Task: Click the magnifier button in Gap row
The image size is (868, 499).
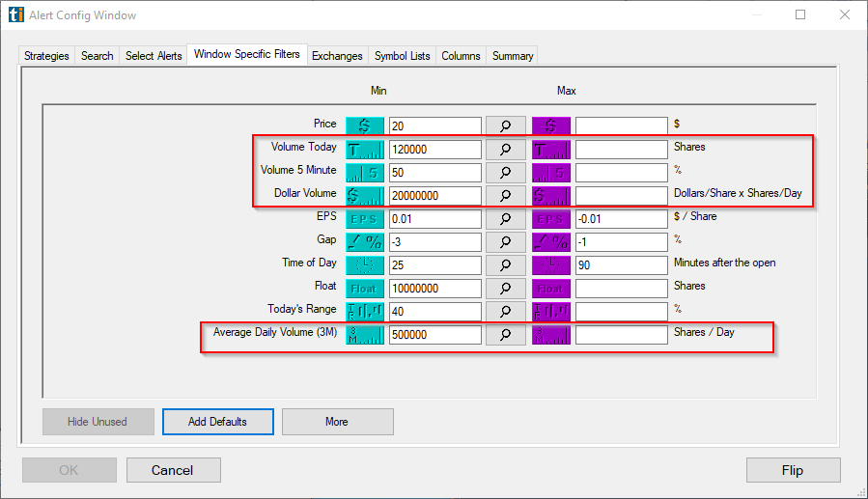Action: pyautogui.click(x=505, y=242)
